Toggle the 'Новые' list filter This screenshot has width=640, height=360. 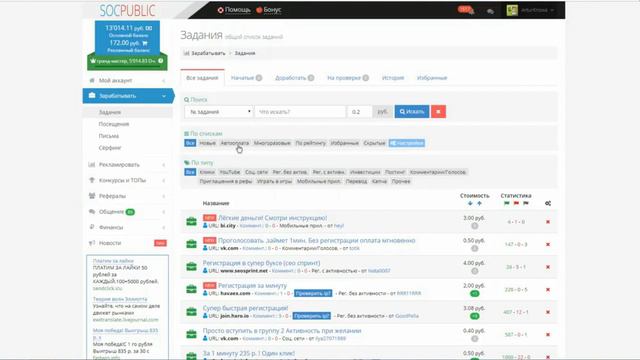pyautogui.click(x=207, y=143)
